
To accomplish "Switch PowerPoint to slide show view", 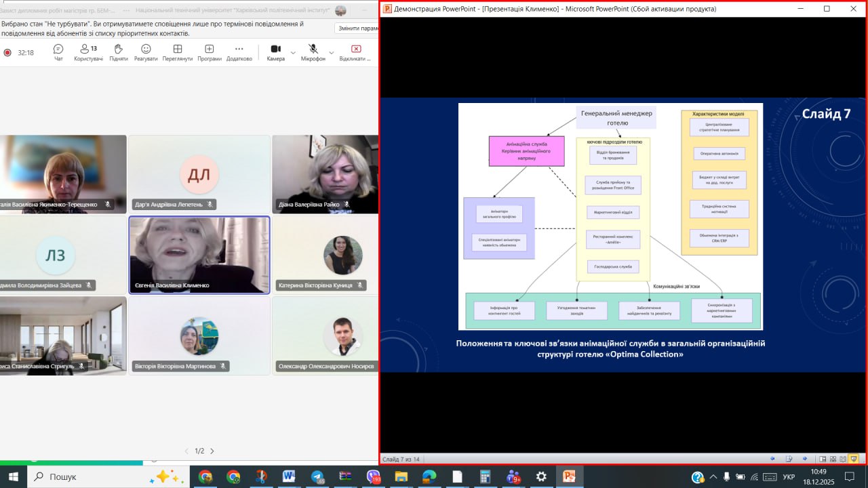I will 854,459.
